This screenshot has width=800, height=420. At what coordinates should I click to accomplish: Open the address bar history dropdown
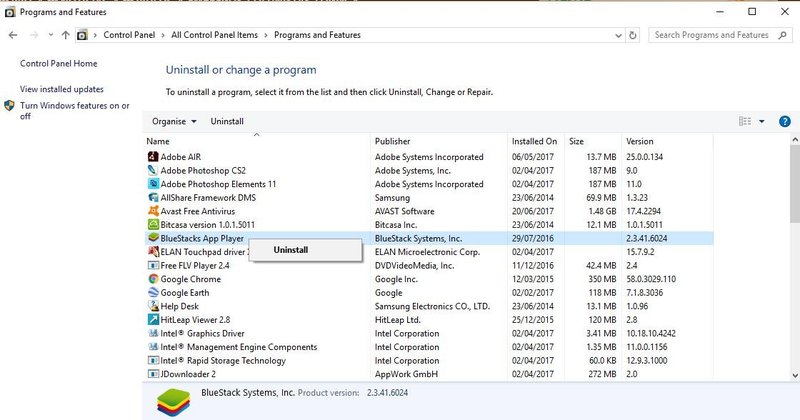click(618, 36)
